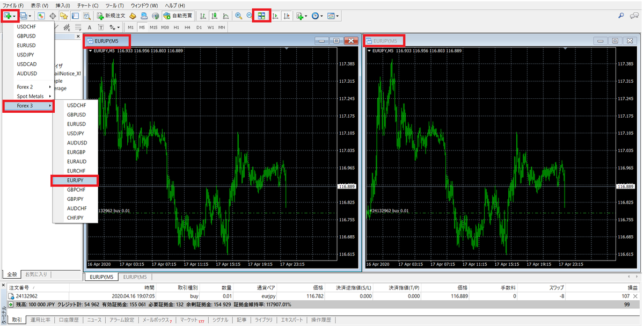644x326 pixels.
Task: Open the チャート (C) menu
Action: [x=87, y=5]
